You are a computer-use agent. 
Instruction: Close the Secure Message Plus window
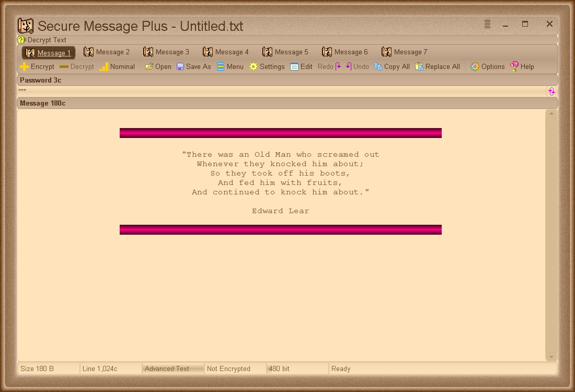[x=549, y=24]
